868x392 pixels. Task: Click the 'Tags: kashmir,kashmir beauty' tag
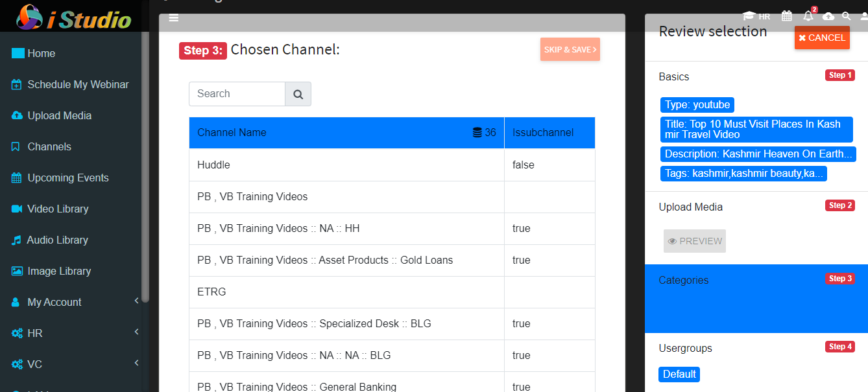[743, 174]
